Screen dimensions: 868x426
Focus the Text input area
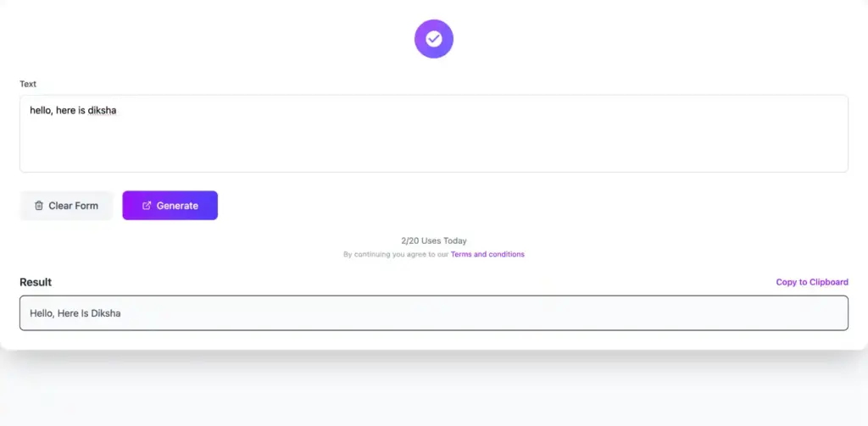click(x=433, y=133)
